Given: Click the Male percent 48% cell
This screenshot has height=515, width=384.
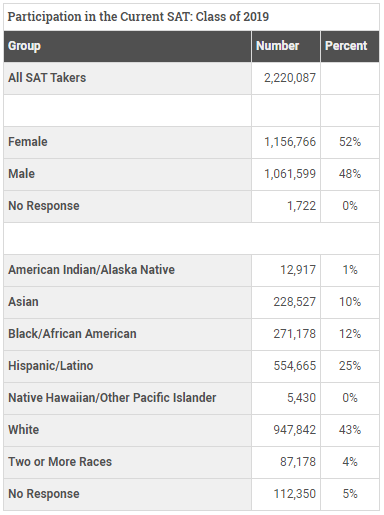Looking at the screenshot, I should [350, 174].
